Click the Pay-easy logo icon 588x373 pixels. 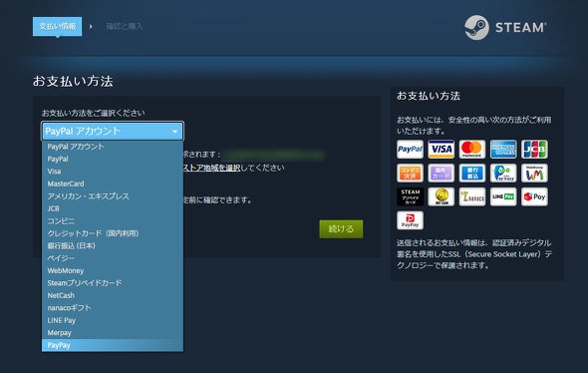[503, 173]
